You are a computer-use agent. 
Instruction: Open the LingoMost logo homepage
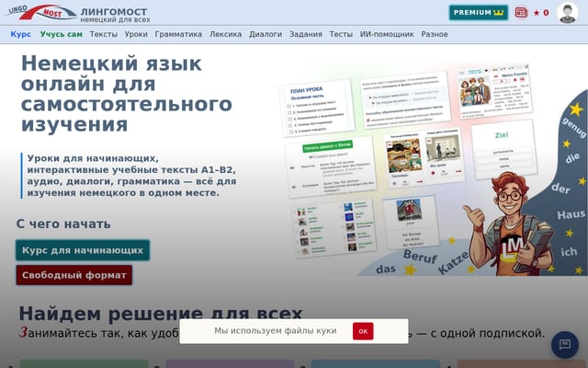pos(41,12)
